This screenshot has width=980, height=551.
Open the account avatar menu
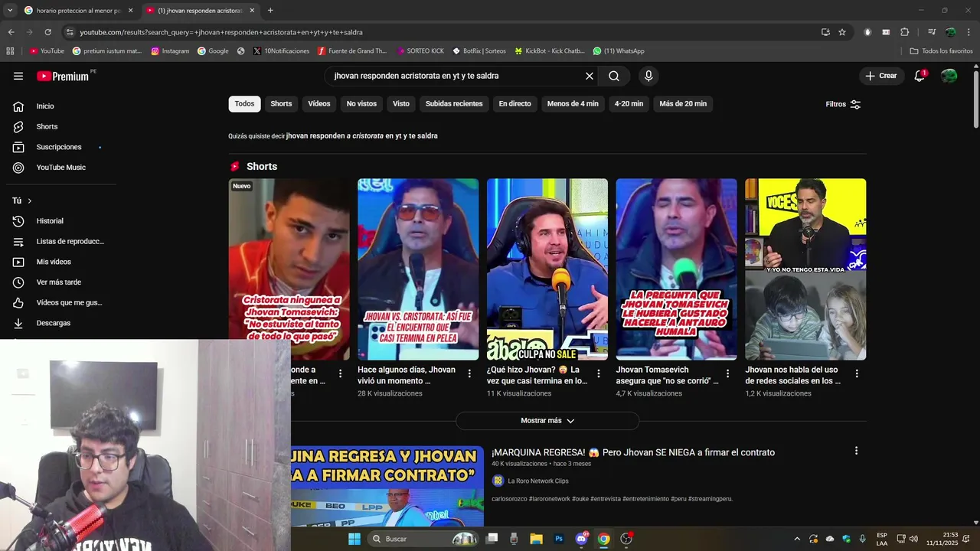tap(949, 76)
